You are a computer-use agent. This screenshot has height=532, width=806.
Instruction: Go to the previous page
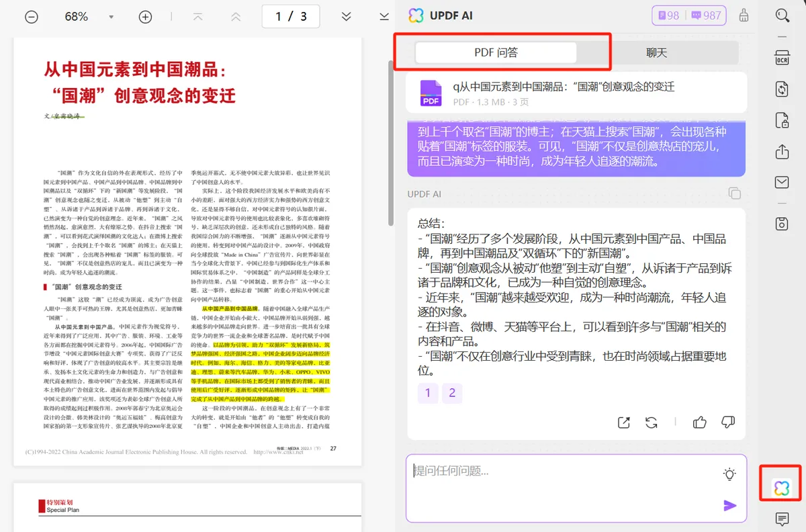236,16
